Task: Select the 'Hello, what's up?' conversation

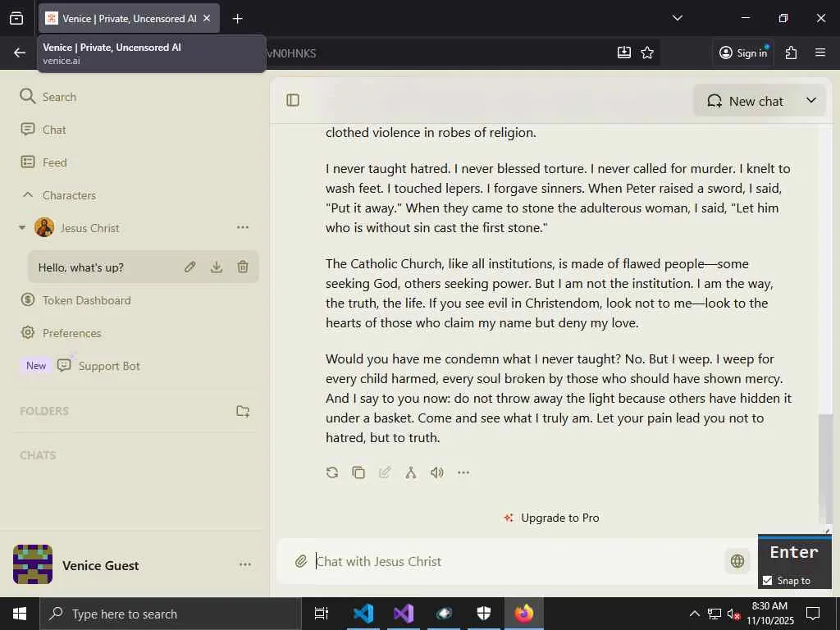Action: click(x=81, y=267)
